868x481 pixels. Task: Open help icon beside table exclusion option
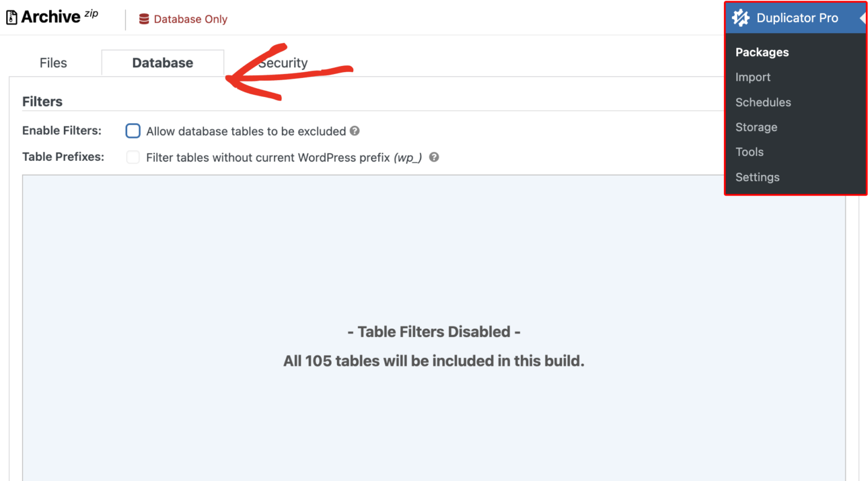pyautogui.click(x=355, y=131)
